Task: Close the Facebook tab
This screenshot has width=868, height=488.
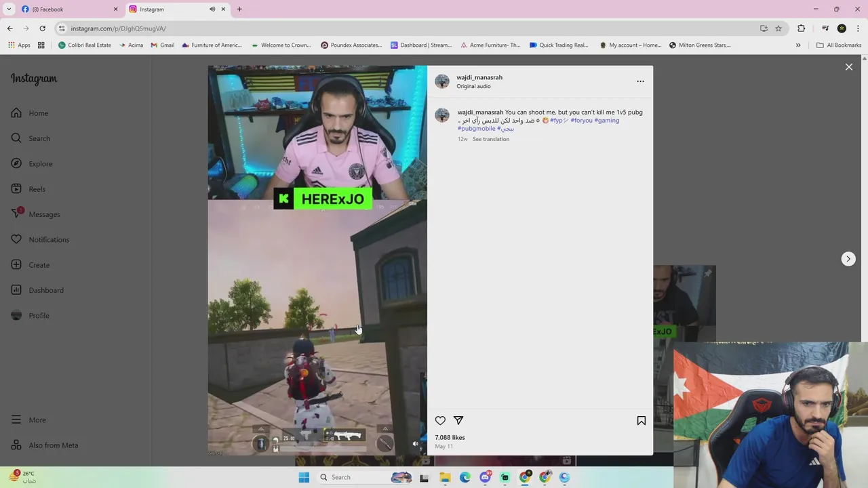Action: pyautogui.click(x=115, y=9)
